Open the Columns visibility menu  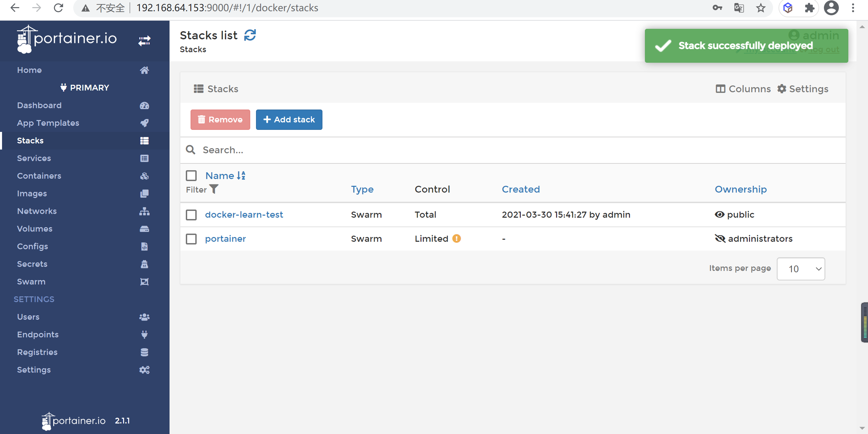coord(743,89)
